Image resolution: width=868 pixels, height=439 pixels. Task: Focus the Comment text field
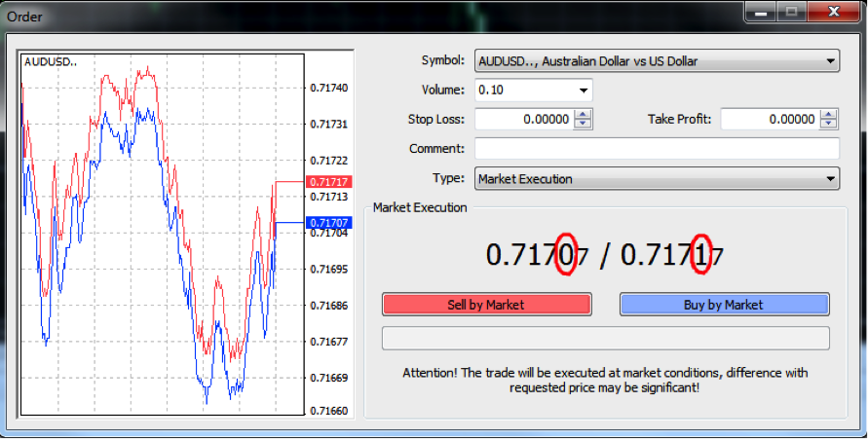(x=656, y=149)
